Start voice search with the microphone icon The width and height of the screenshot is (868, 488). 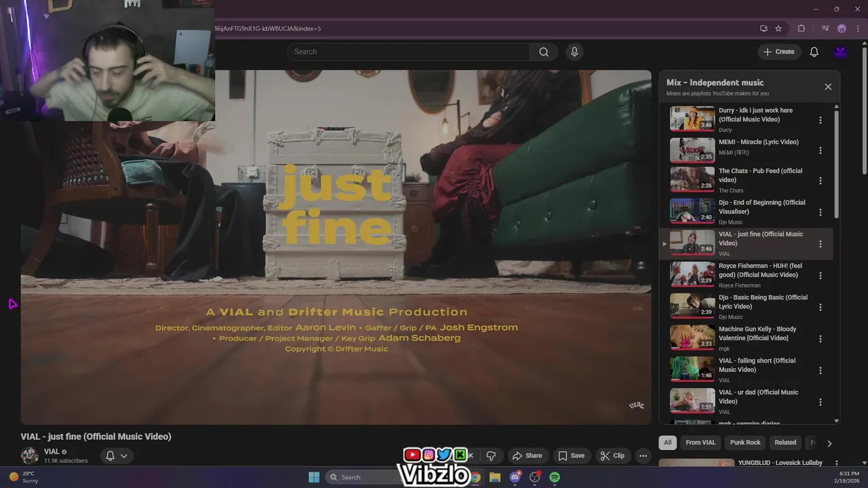[x=574, y=52]
